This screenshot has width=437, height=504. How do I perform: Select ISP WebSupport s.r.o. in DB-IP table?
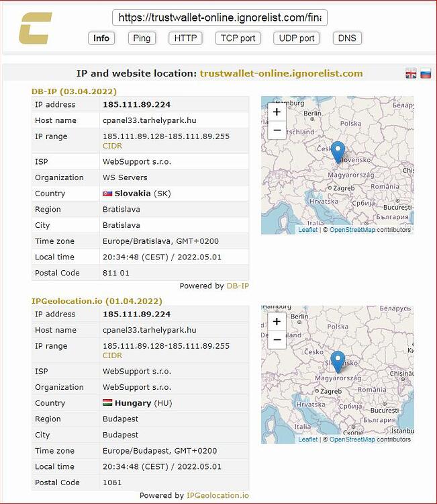coord(137,162)
